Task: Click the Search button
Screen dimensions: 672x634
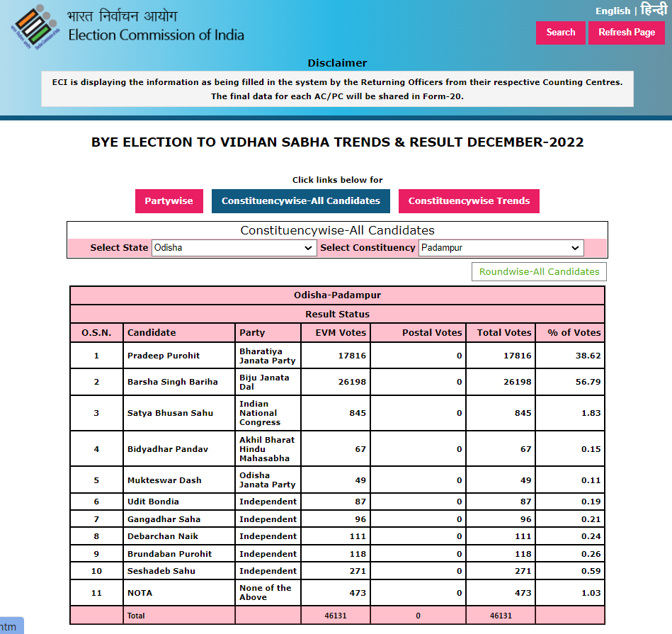Action: 560,33
